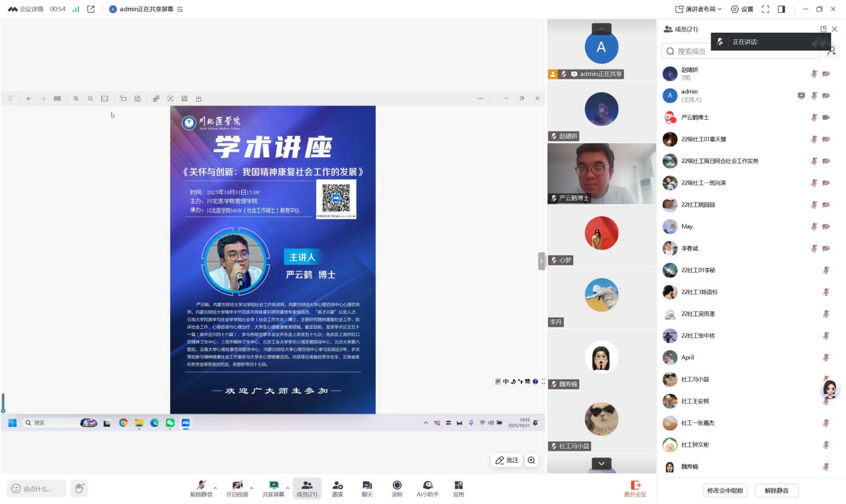Click the 离开会议 leave button
Screen dimensions: 846x504
[x=635, y=488]
